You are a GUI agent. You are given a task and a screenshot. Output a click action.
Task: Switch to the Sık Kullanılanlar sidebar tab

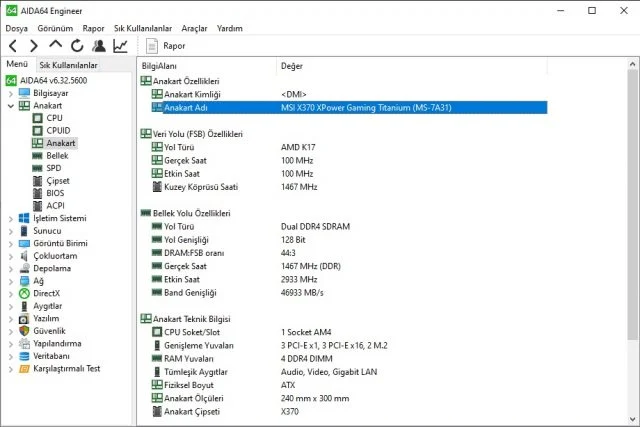tap(68, 65)
